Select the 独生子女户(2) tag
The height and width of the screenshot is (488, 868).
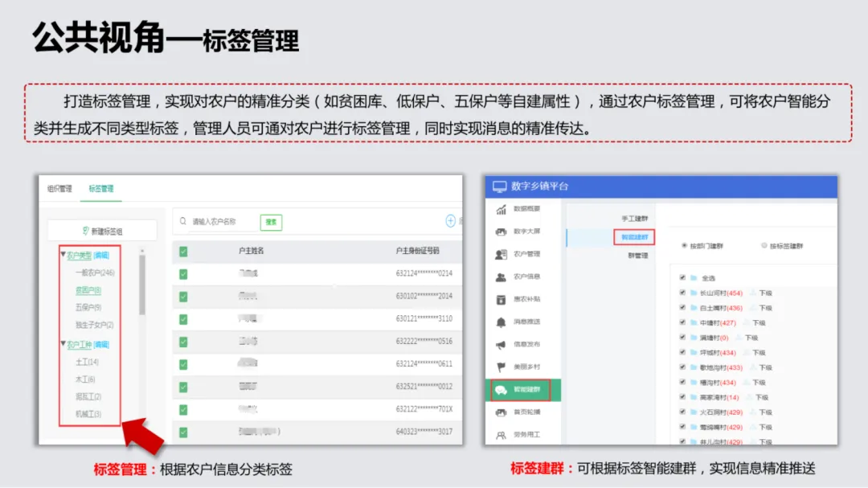tap(94, 325)
